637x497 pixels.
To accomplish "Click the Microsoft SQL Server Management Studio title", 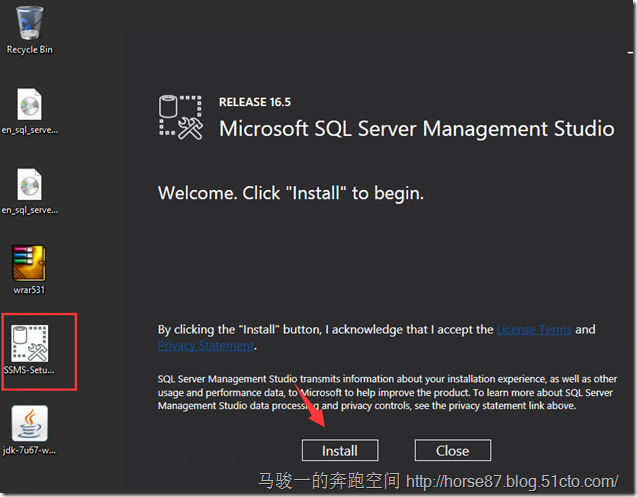I will click(416, 129).
